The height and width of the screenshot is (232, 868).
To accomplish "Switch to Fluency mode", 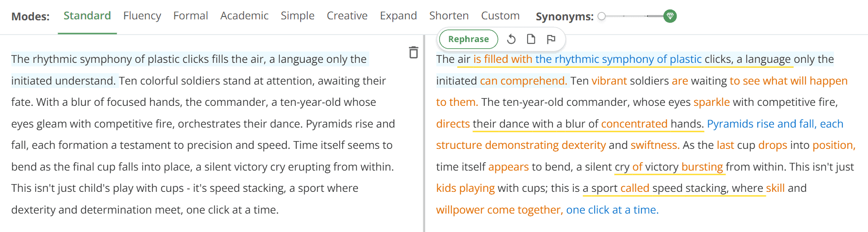I will click(x=142, y=16).
